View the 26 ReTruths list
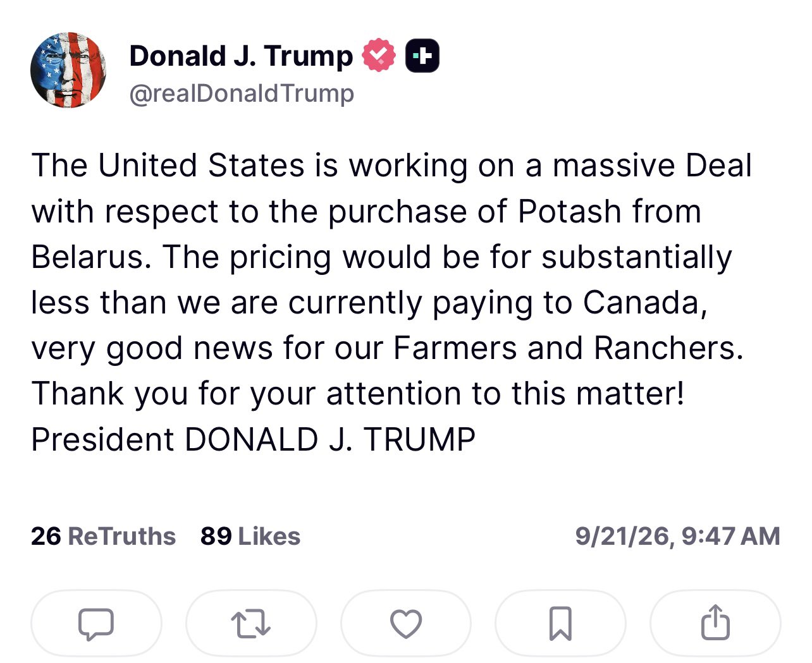 tap(103, 536)
